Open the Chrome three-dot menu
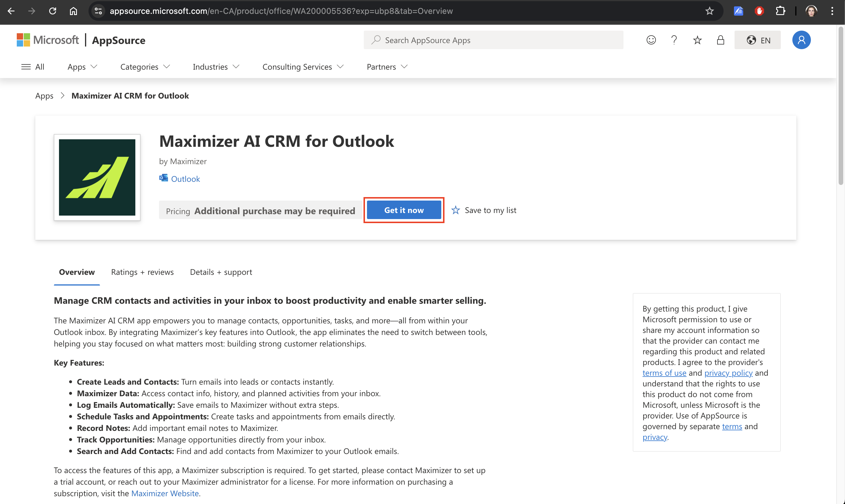845x504 pixels. (x=832, y=11)
